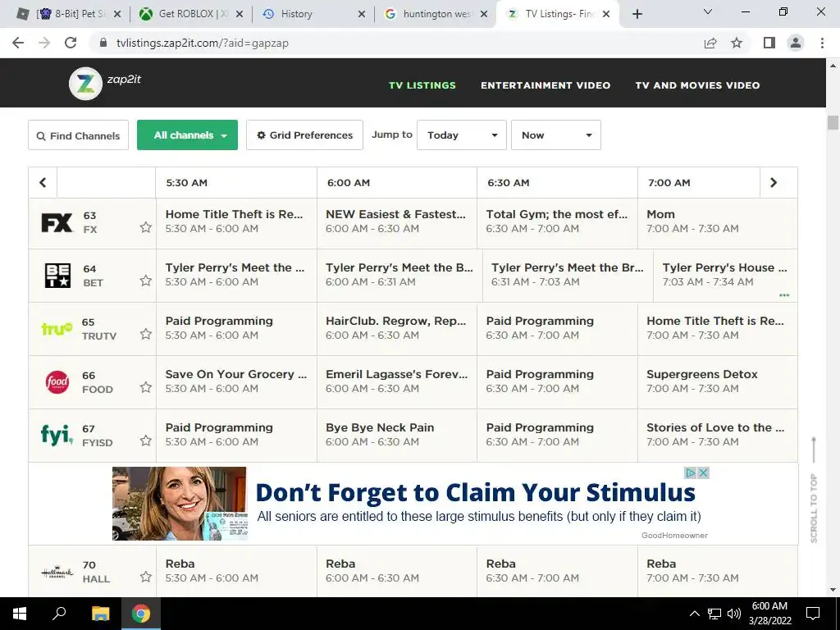Open Grid Preferences settings
The image size is (840, 630).
tap(304, 135)
